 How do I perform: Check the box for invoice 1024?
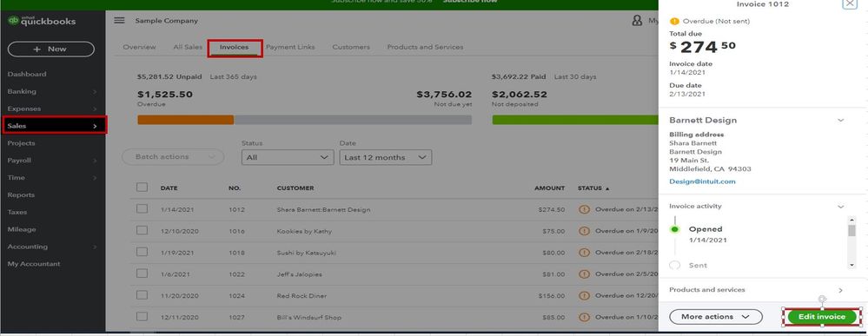click(x=142, y=295)
